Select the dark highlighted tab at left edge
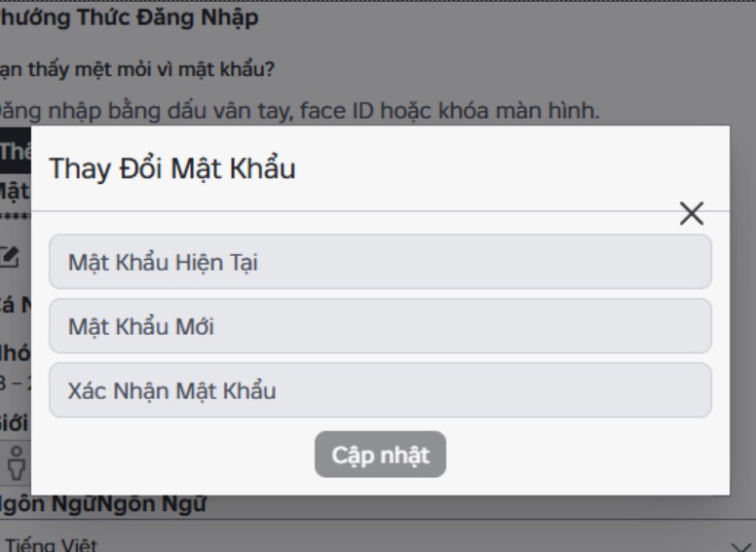756x552 pixels. click(x=15, y=152)
